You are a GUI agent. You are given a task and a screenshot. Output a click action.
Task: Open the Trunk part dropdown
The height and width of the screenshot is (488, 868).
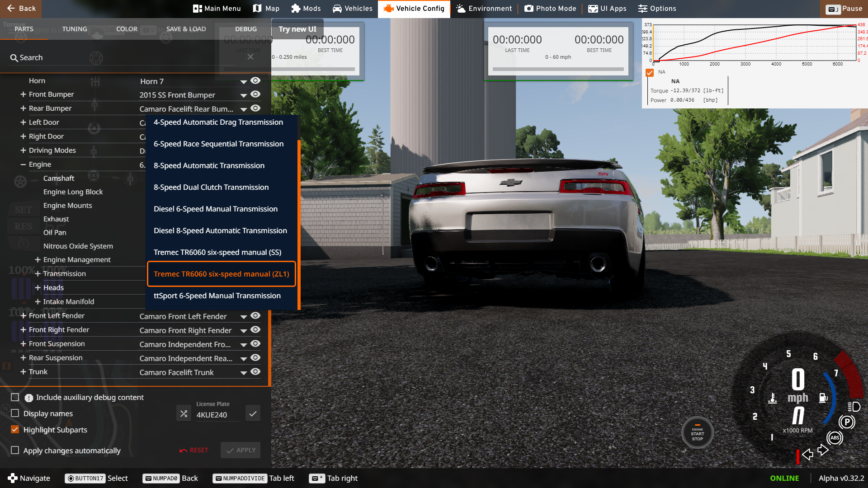coord(243,373)
